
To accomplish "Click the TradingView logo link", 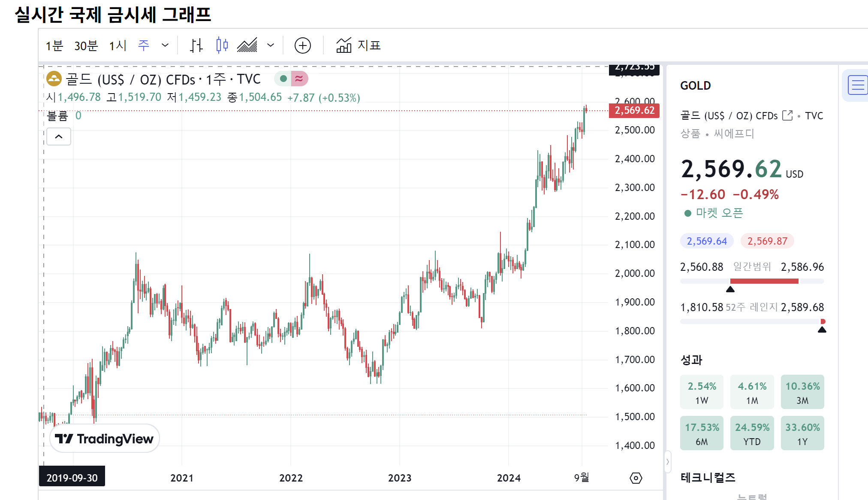I will coord(104,438).
